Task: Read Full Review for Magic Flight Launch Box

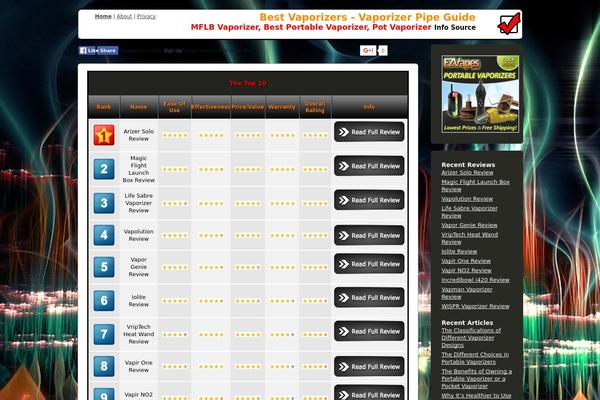Action: (x=369, y=166)
